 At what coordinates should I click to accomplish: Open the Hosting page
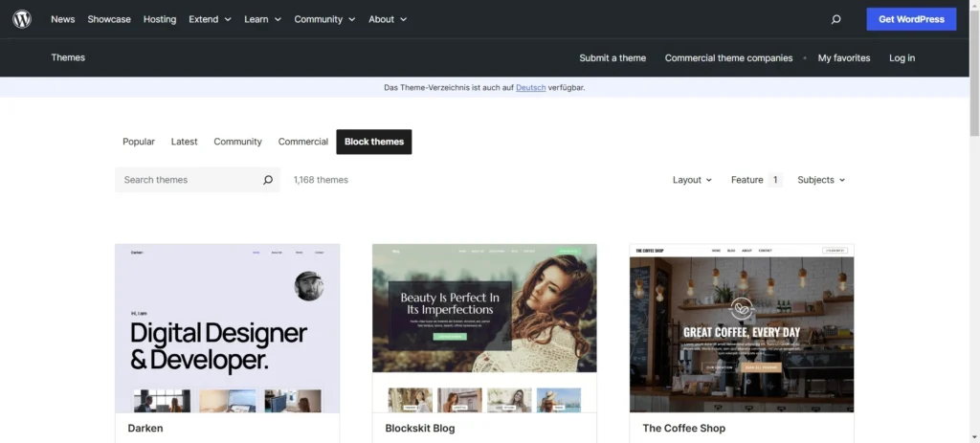pos(160,19)
